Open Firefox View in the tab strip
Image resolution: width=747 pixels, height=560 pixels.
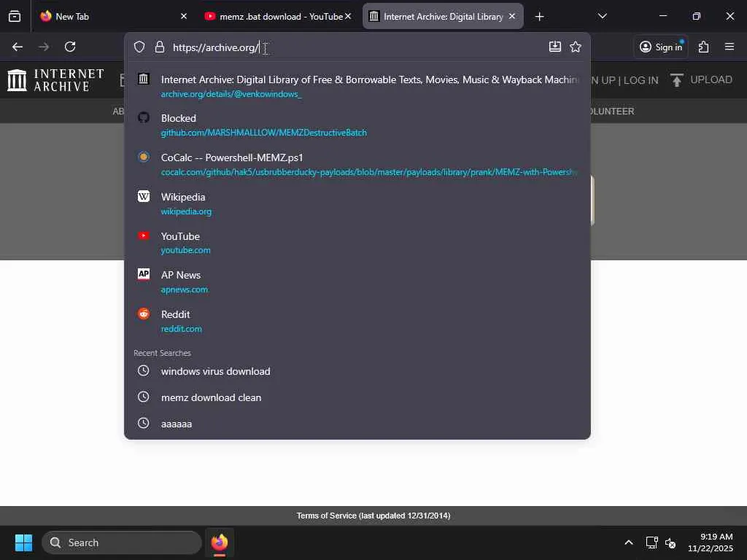click(x=15, y=16)
